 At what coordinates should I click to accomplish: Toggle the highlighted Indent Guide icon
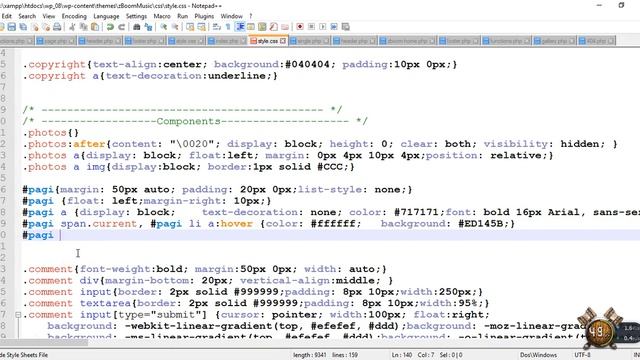point(240,27)
